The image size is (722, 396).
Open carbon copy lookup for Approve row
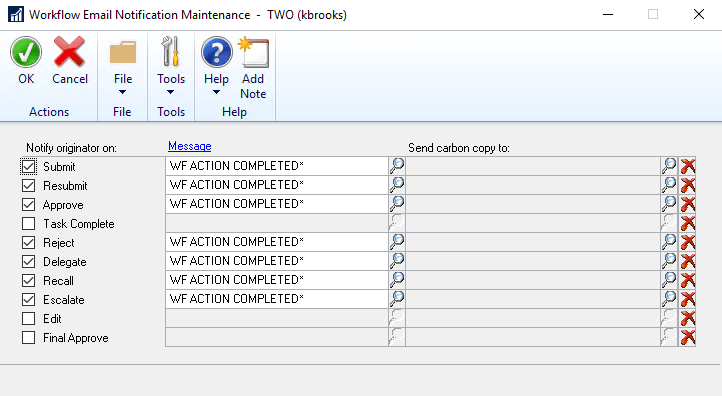(669, 204)
